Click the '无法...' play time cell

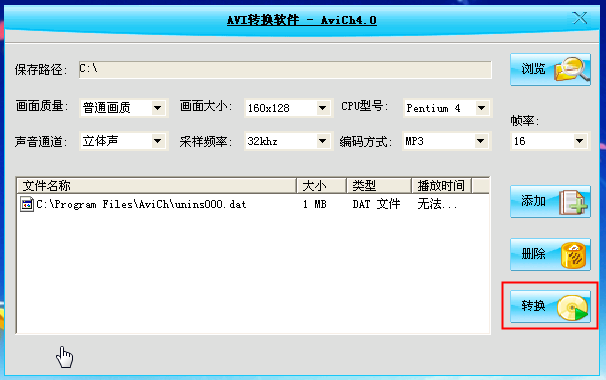click(x=437, y=204)
